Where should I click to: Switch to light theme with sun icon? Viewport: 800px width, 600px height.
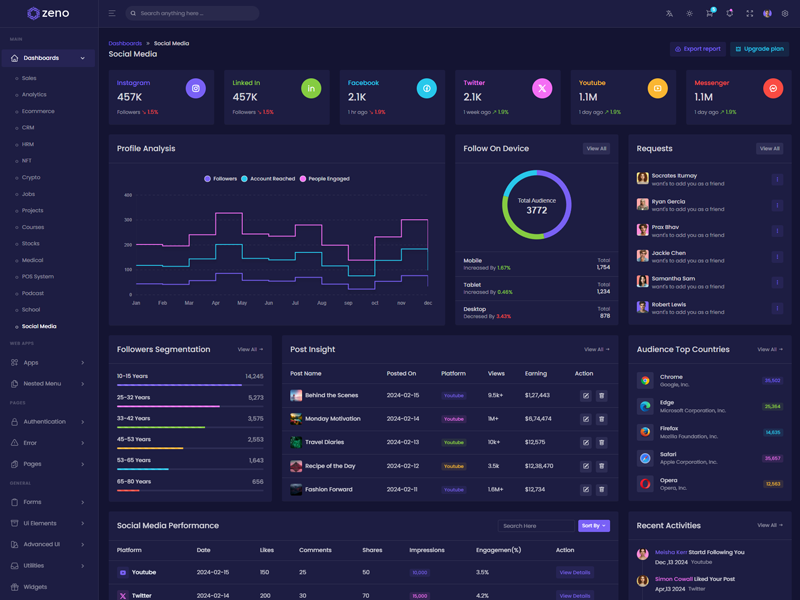(689, 13)
